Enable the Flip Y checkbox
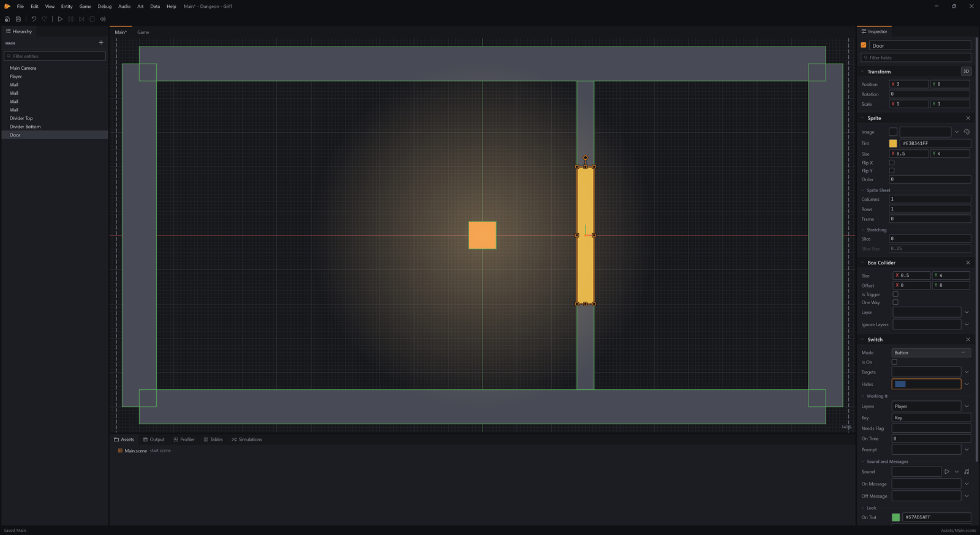 [x=892, y=171]
